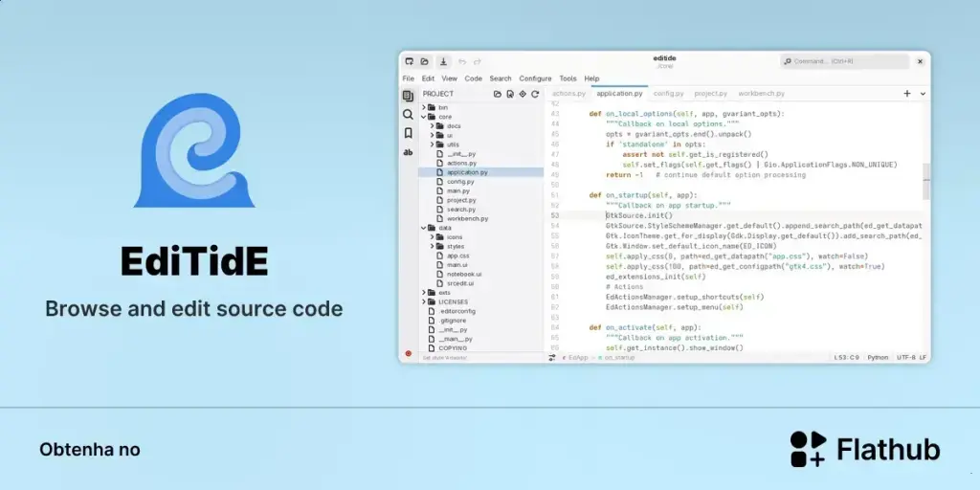This screenshot has height=490, width=980.
Task: Switch to the workbench.py tab
Action: (x=761, y=94)
